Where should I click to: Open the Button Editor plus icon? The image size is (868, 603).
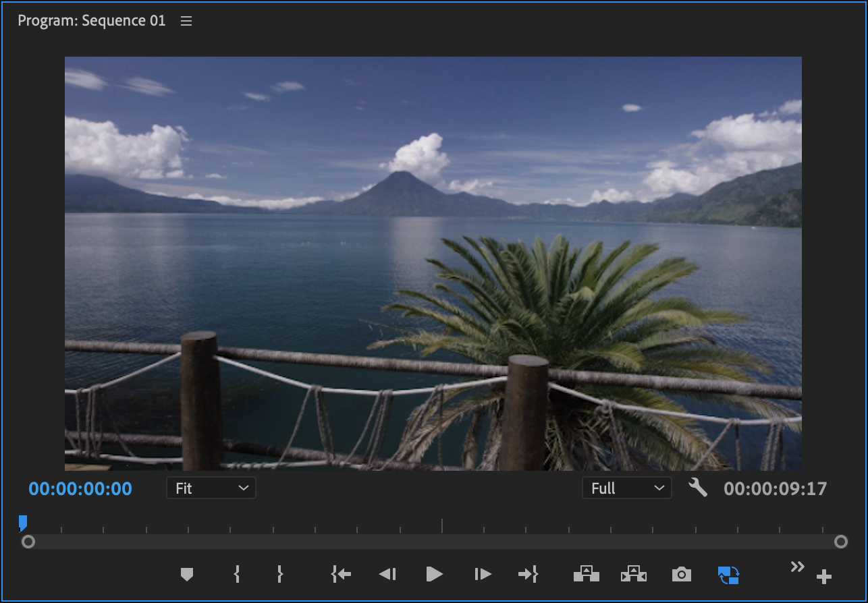[823, 577]
